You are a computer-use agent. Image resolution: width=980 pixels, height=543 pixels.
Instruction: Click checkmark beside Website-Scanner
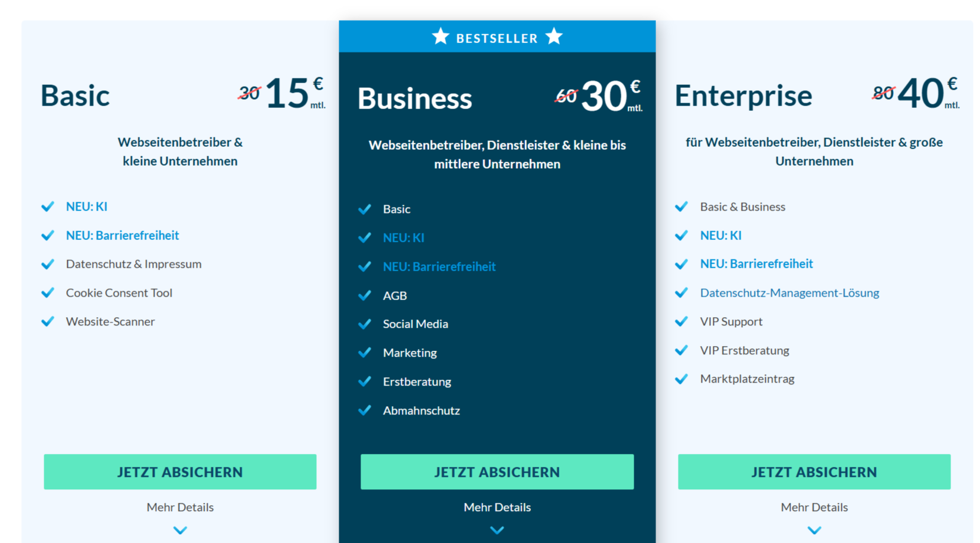(48, 321)
